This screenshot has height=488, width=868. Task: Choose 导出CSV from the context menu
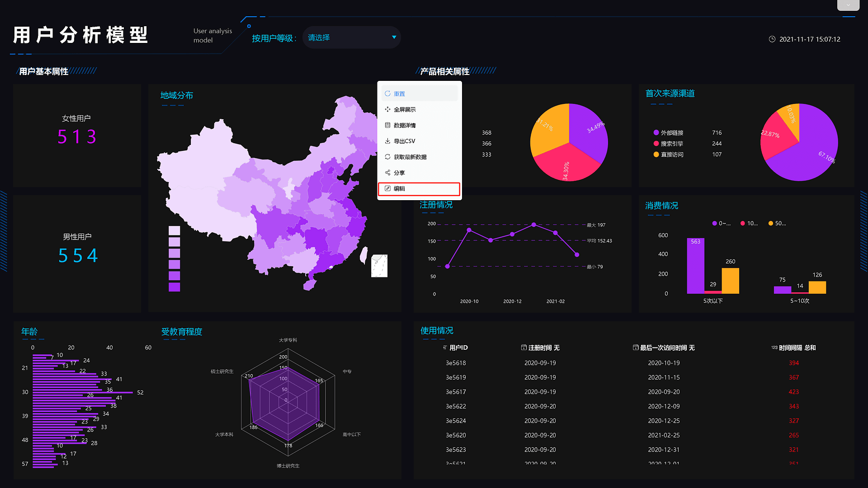pyautogui.click(x=419, y=141)
